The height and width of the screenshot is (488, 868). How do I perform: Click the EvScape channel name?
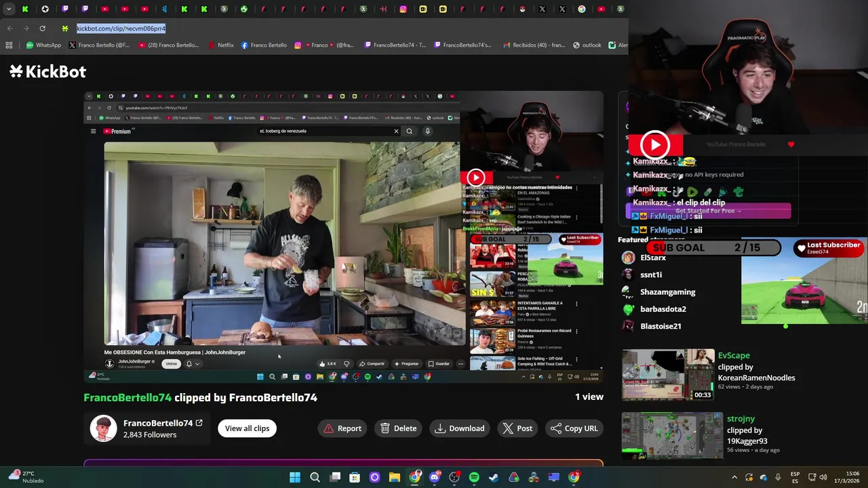pyautogui.click(x=734, y=355)
